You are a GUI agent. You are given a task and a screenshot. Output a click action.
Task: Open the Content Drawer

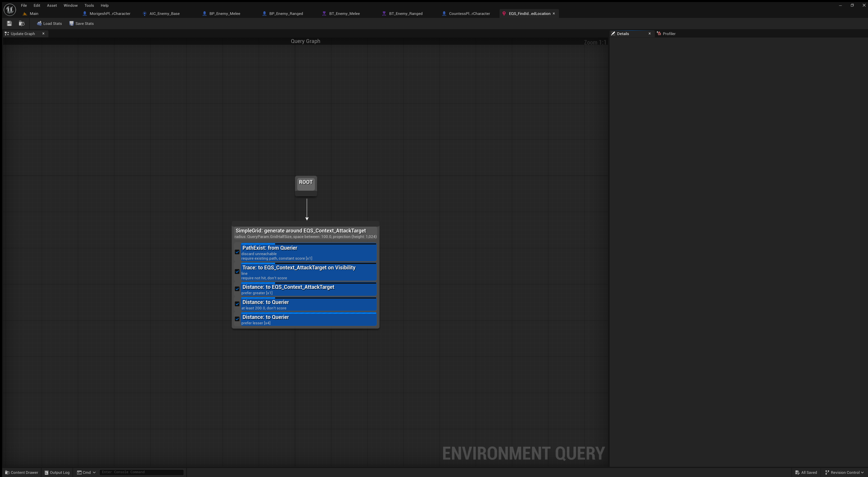[x=21, y=472]
